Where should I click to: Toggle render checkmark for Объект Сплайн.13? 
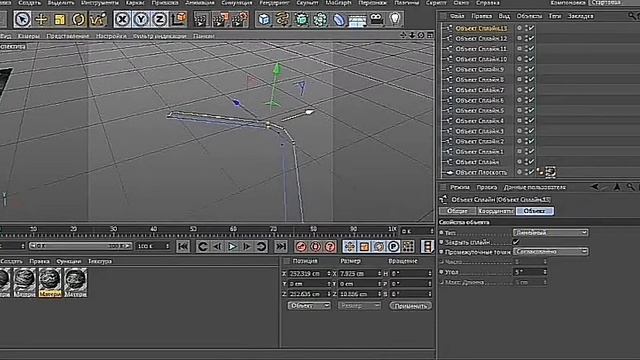[531, 28]
